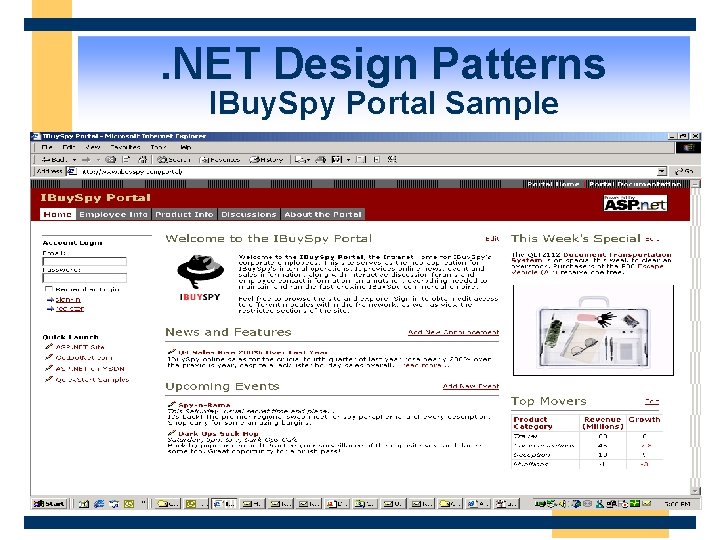Click the Forward arrow in the browser toolbar
The height and width of the screenshot is (540, 720).
(x=86, y=159)
